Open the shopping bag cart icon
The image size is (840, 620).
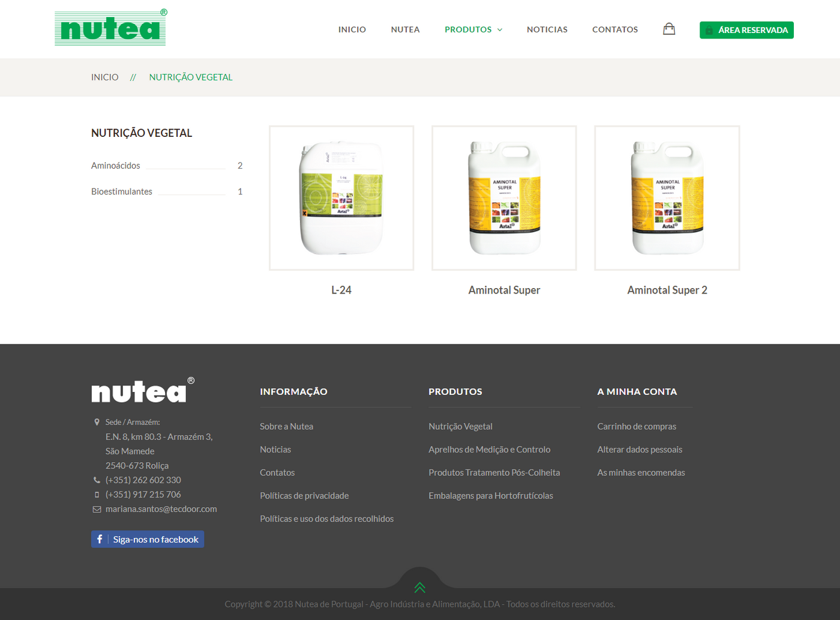669,29
